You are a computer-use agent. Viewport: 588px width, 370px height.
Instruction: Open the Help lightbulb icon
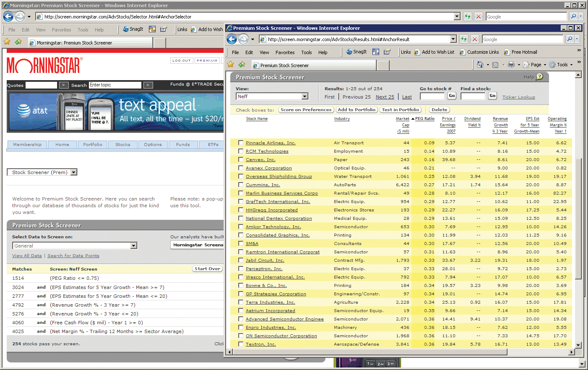tap(540, 77)
